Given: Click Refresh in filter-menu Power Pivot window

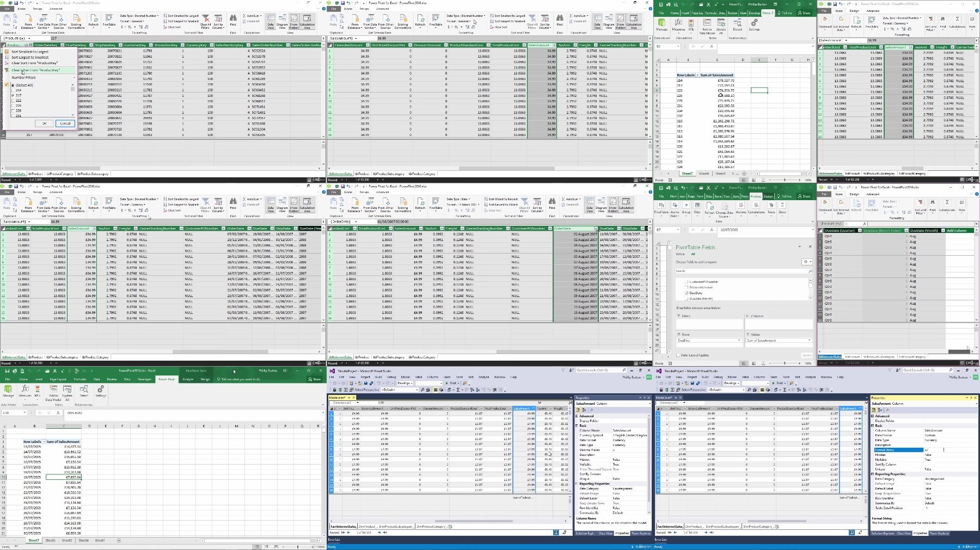Looking at the screenshot, I should click(94, 21).
